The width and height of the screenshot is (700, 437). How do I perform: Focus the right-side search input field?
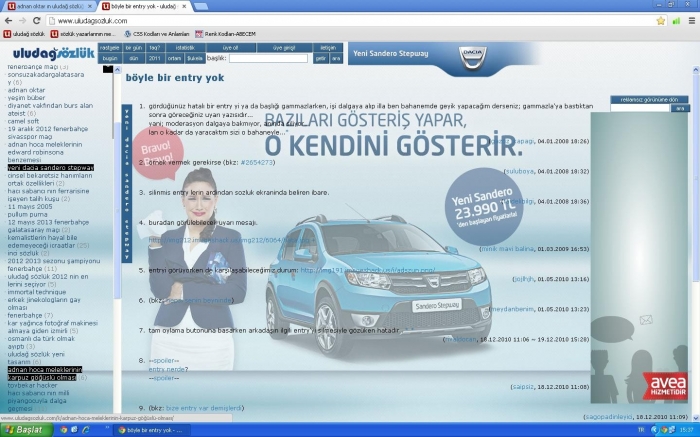[x=640, y=108]
